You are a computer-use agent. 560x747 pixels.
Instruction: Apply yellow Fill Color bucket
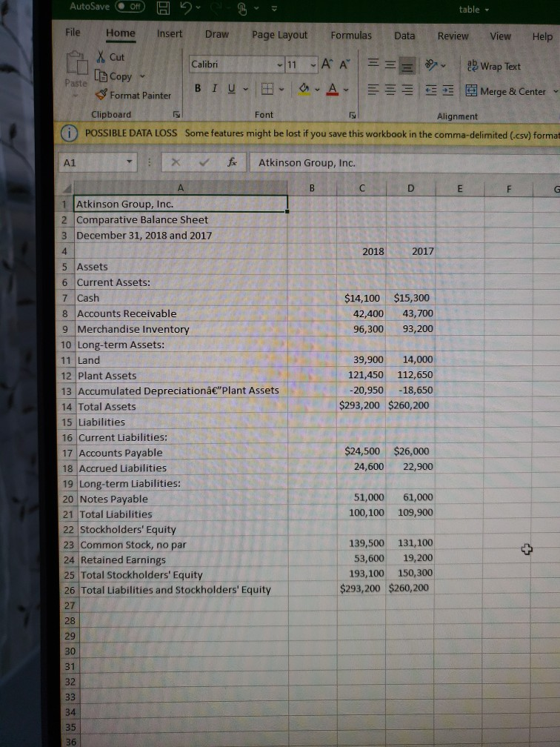coord(304,89)
